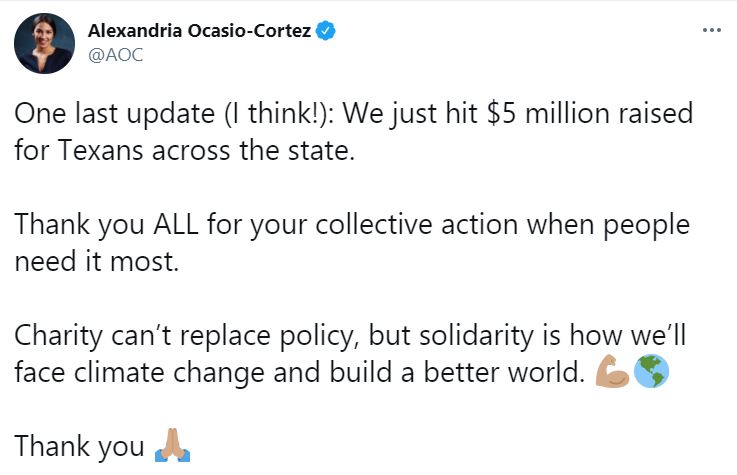Click the "need it most." line
This screenshot has height=475, width=737.
pos(97,261)
